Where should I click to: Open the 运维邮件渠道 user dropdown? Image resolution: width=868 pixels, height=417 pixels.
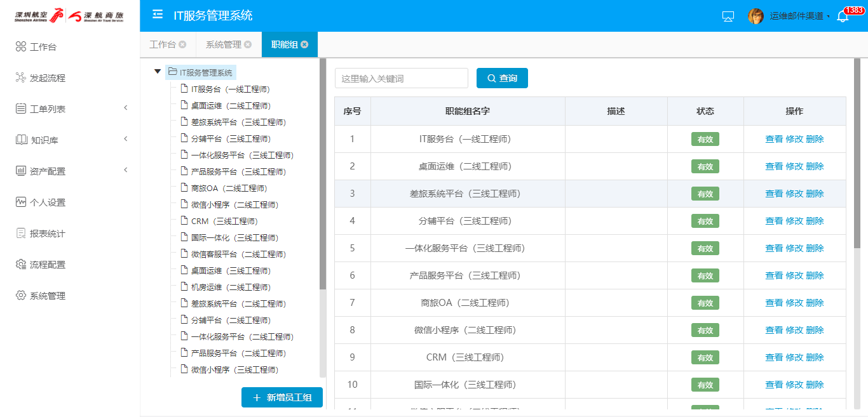(799, 17)
